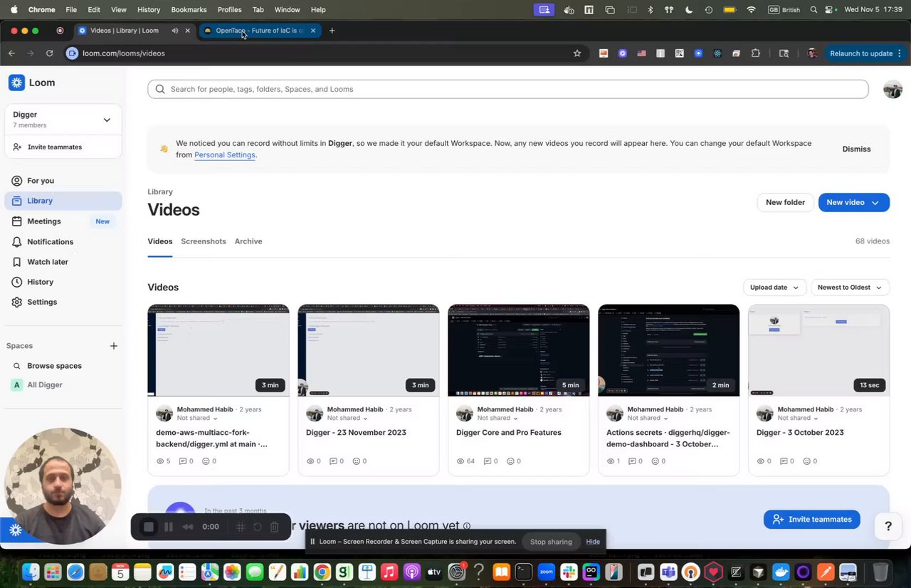Open History clock item
The width and height of the screenshot is (911, 588).
click(x=63, y=282)
